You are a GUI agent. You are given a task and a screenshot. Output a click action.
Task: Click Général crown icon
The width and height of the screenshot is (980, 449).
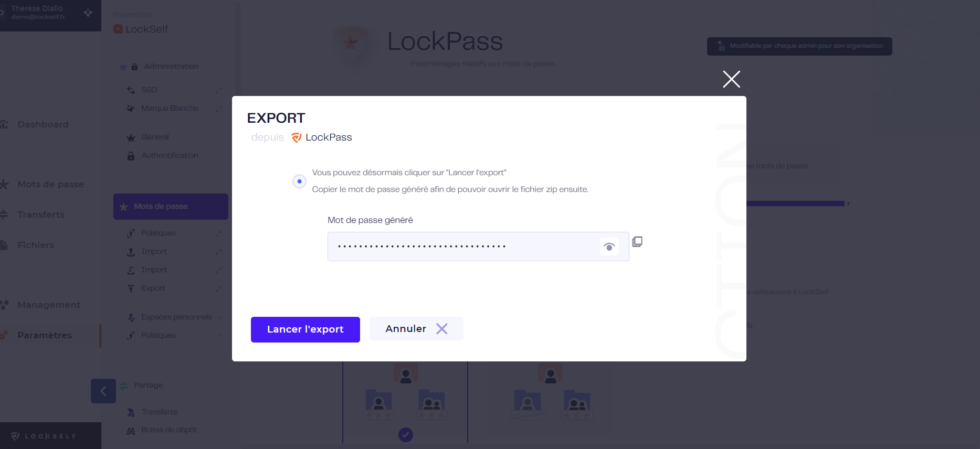[131, 137]
